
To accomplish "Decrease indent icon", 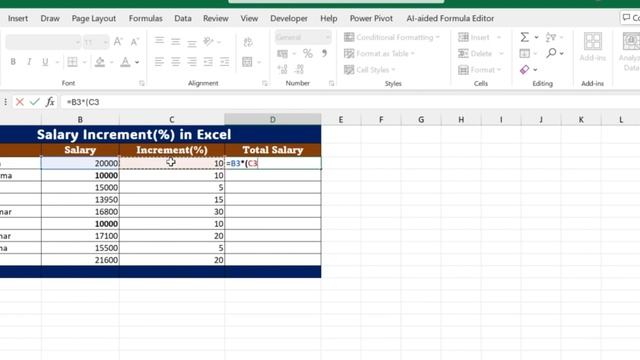I will (x=208, y=62).
